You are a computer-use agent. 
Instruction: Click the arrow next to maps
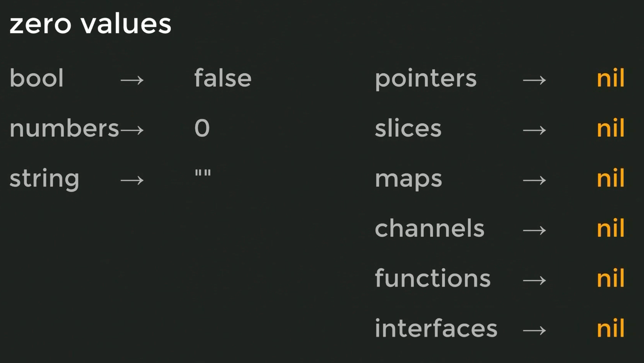535,180
